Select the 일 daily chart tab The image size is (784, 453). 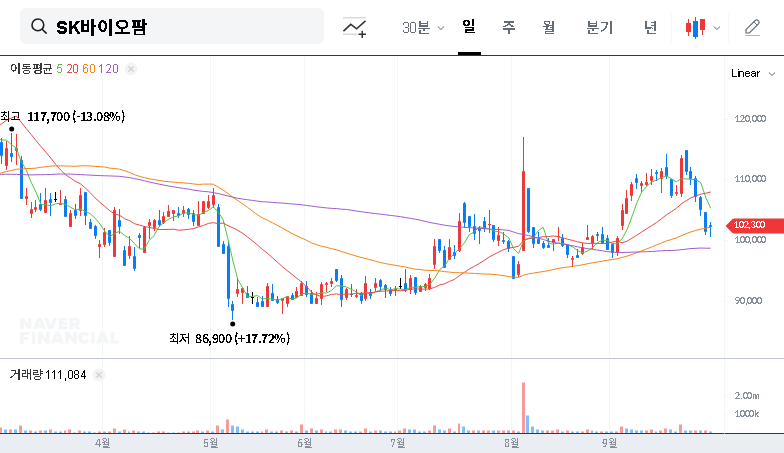(x=469, y=26)
